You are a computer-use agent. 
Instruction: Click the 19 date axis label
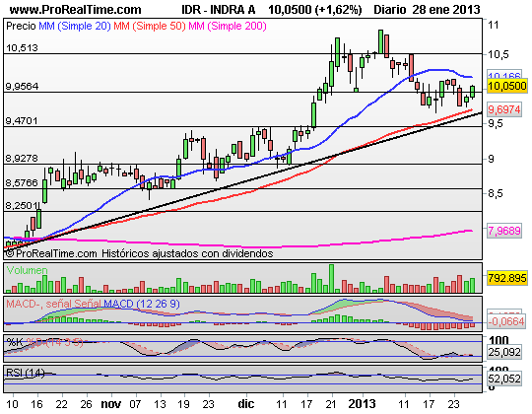184,404
